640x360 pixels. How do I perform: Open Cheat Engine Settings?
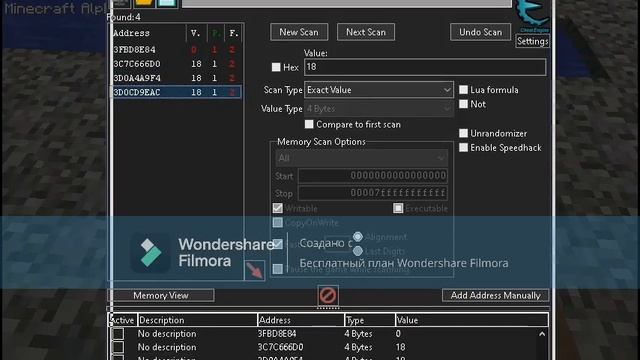(x=532, y=41)
